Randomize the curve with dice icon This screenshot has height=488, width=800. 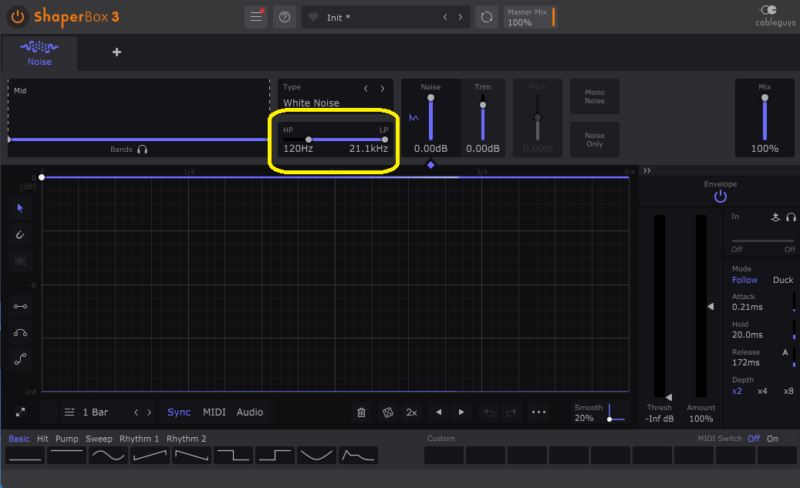pyautogui.click(x=387, y=412)
